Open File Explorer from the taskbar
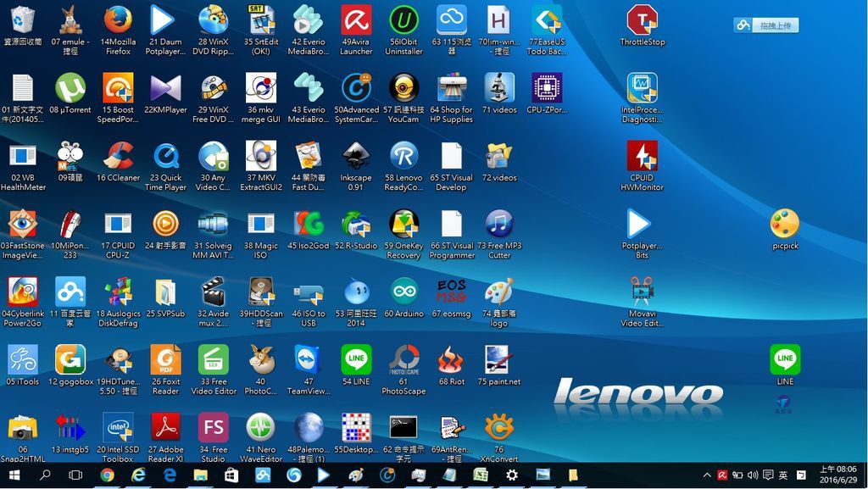The height and width of the screenshot is (489, 868). [x=200, y=475]
